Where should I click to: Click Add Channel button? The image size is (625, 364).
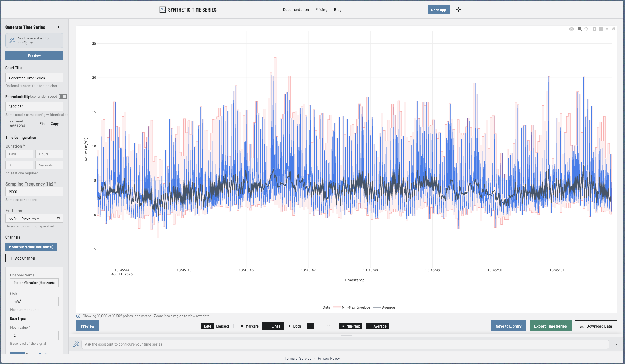coord(22,258)
